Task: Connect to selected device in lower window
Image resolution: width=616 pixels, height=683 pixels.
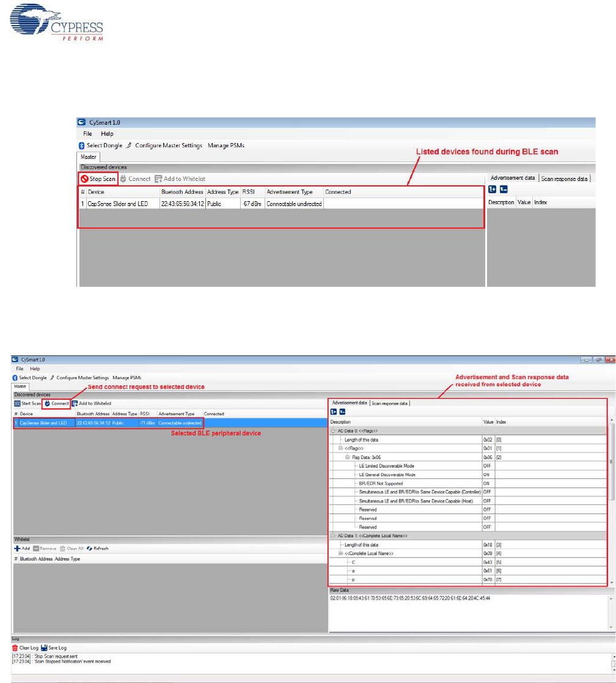Action: pos(57,404)
